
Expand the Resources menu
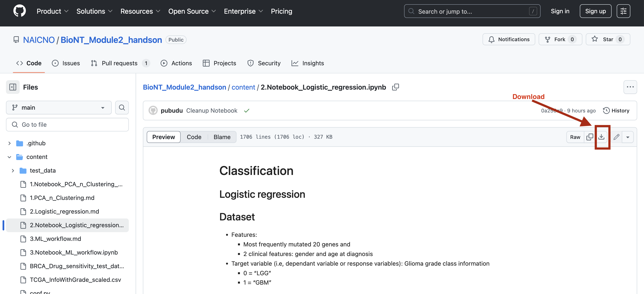click(140, 11)
